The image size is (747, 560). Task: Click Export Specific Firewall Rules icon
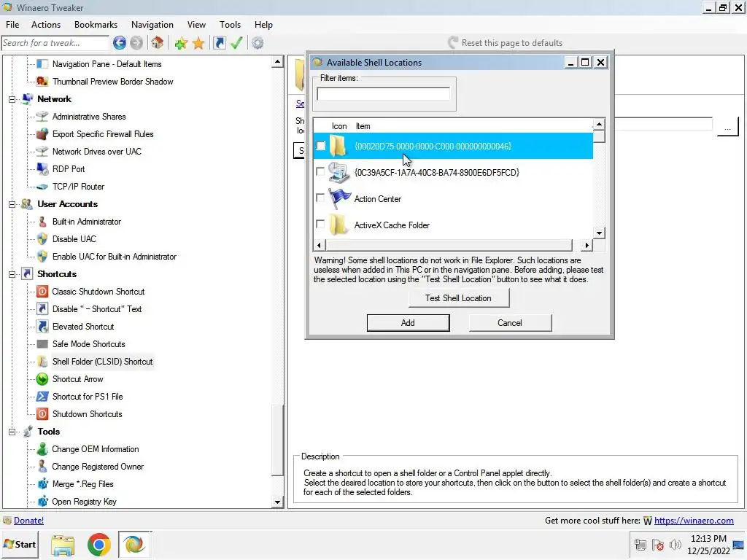coord(42,134)
